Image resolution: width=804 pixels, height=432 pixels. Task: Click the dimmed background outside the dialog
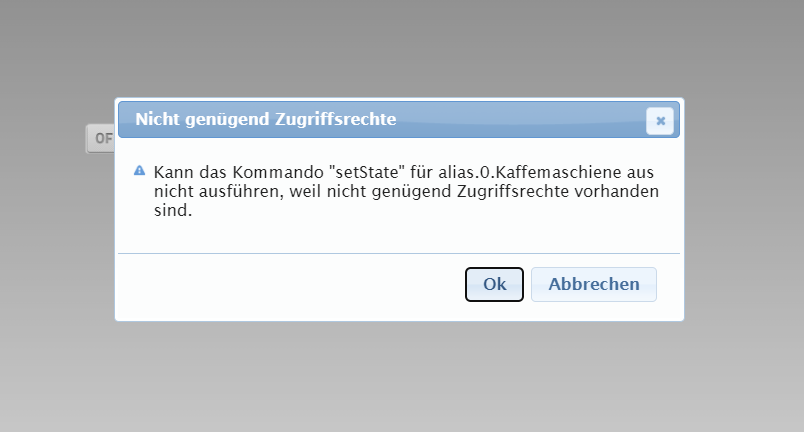pyautogui.click(x=400, y=380)
